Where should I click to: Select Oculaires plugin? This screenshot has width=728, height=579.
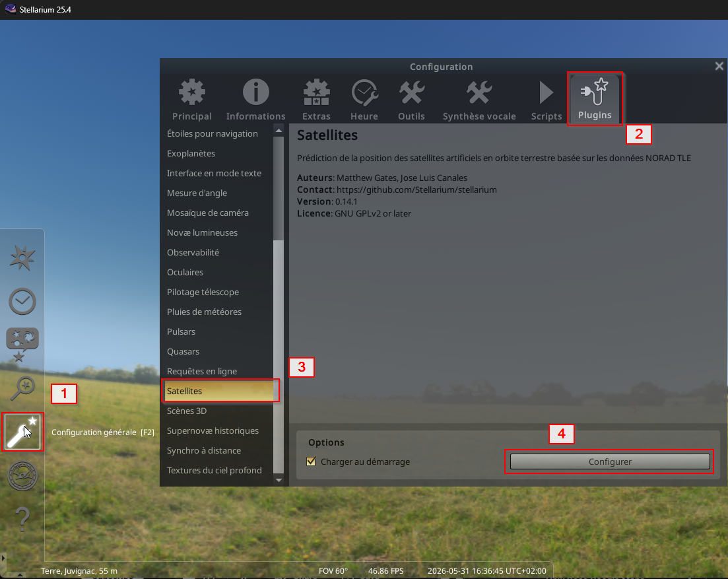pyautogui.click(x=217, y=272)
